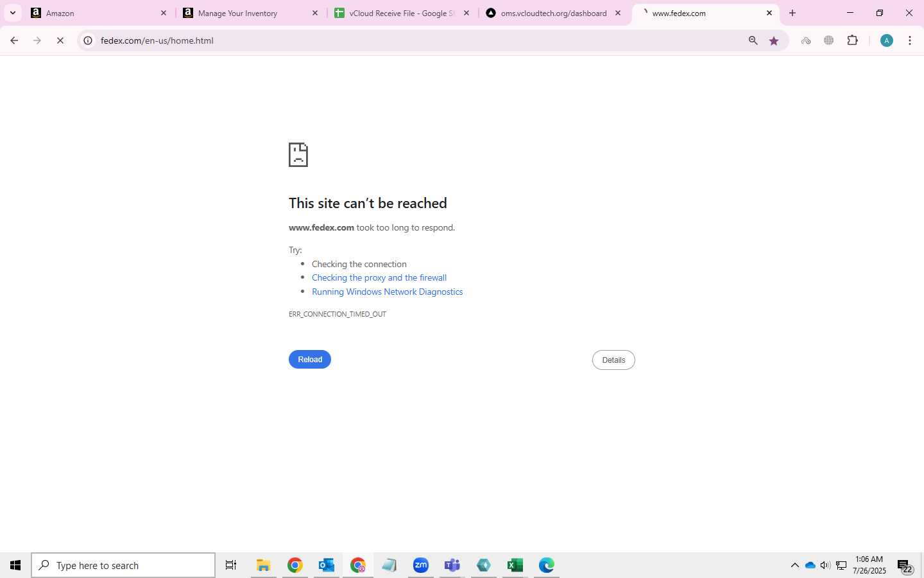Open the clock showing 1:06 AM
The height and width of the screenshot is (578, 924).
pos(869,565)
